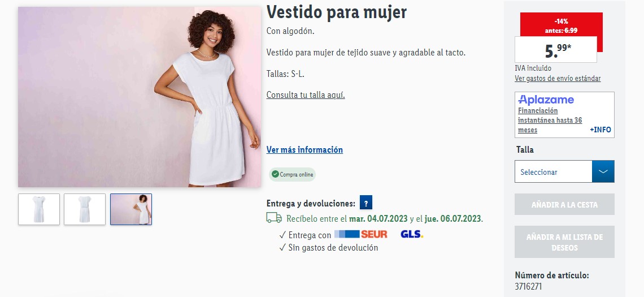
Task: Click the blue question mark help icon
Action: click(x=366, y=203)
